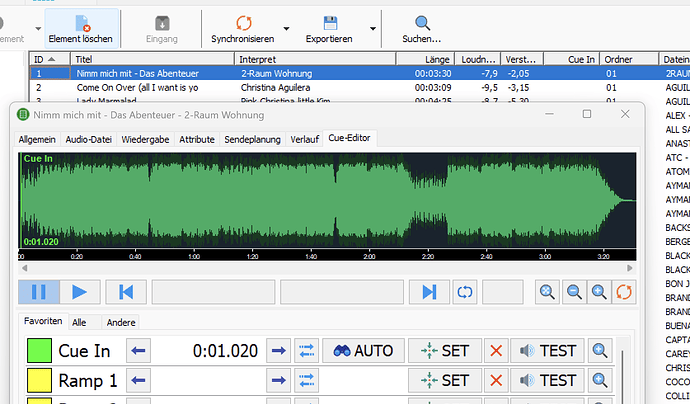Click the Länge column header

tap(425, 59)
